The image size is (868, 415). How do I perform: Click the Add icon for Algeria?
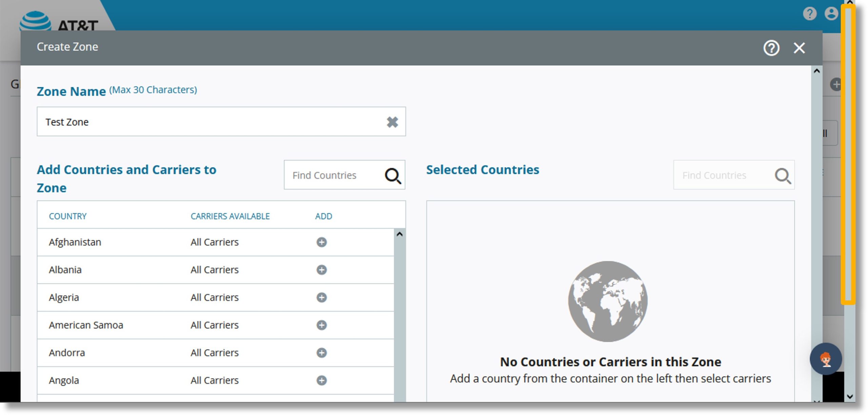pos(322,297)
